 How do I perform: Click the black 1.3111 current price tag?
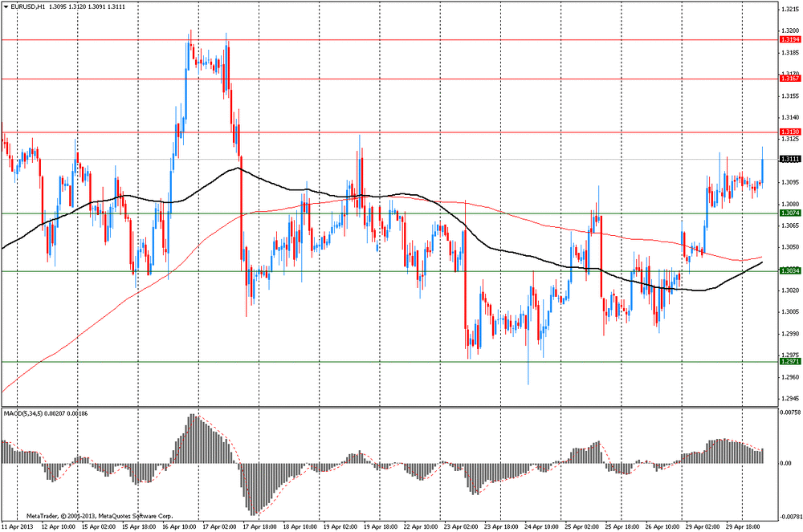(789, 160)
